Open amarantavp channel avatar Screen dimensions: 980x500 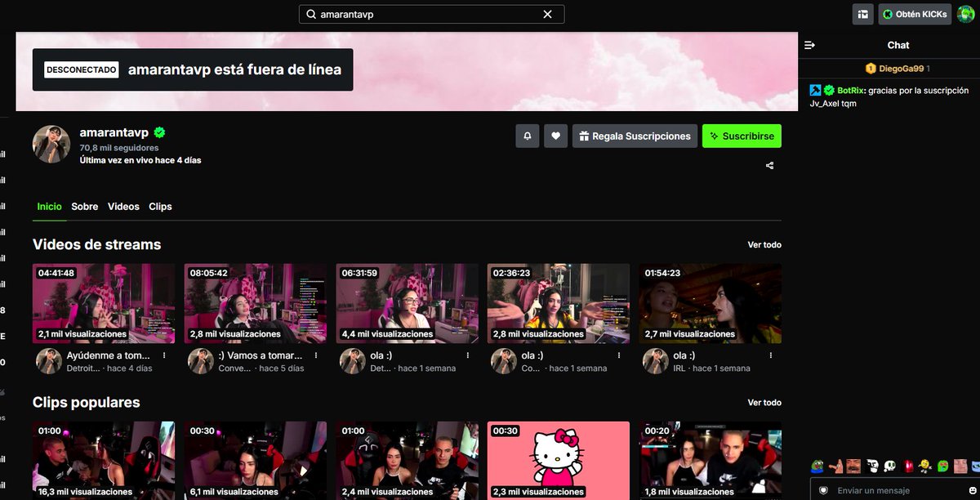coord(51,145)
